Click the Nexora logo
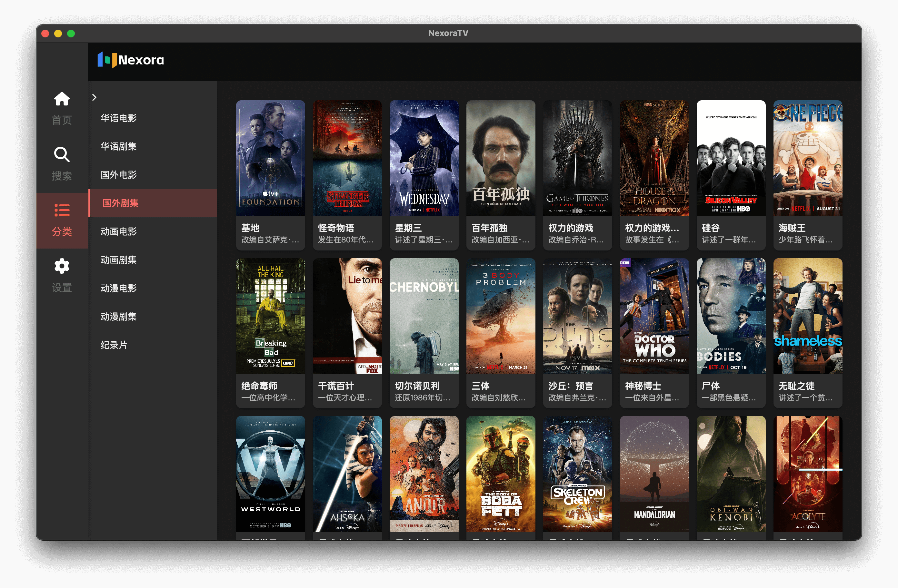Viewport: 898px width, 588px height. click(130, 60)
